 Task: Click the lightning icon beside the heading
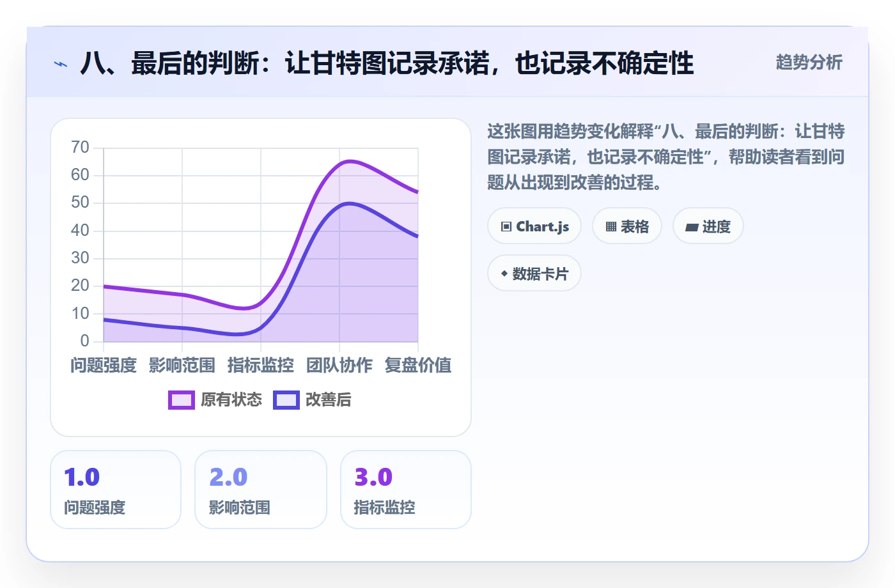(x=61, y=64)
